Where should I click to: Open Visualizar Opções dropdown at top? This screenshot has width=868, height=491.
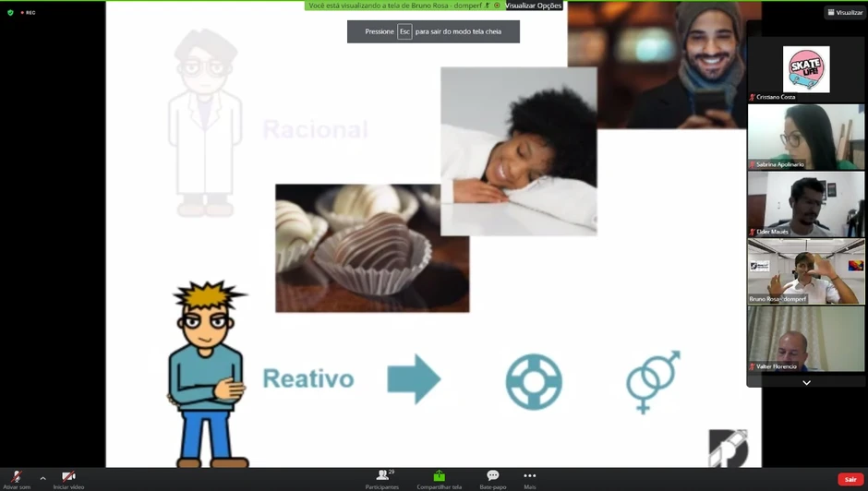coord(533,6)
